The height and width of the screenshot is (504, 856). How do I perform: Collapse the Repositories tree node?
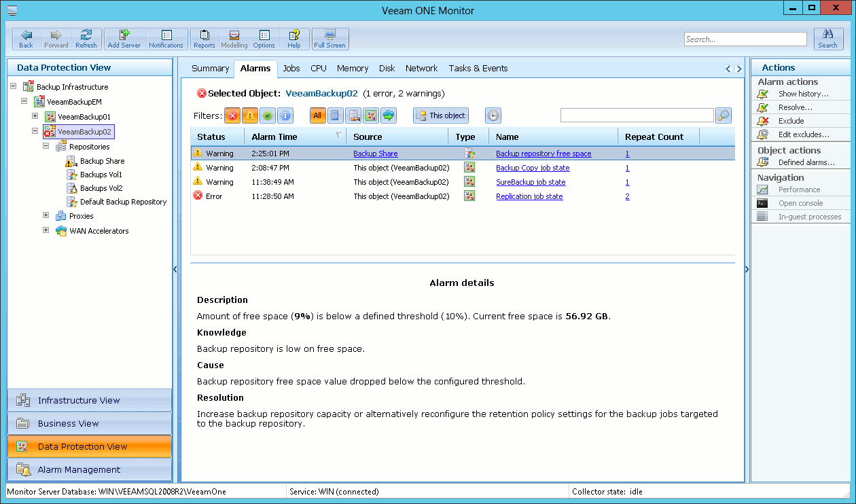(x=46, y=146)
